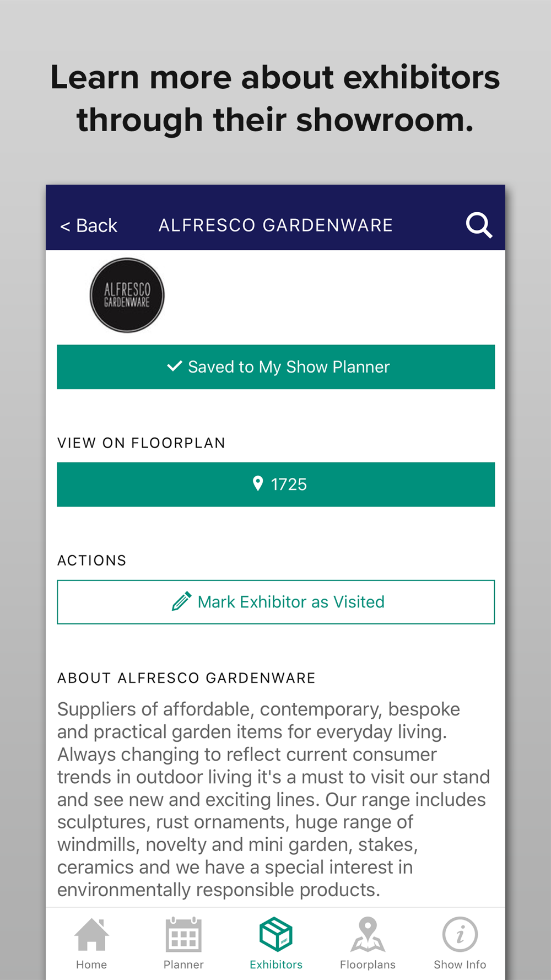View stand 1725 on floorplan
Screen dimensions: 551x980
tap(275, 484)
